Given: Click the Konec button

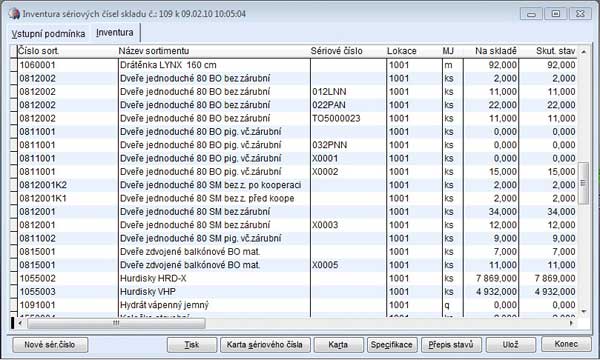Looking at the screenshot, I should (566, 344).
